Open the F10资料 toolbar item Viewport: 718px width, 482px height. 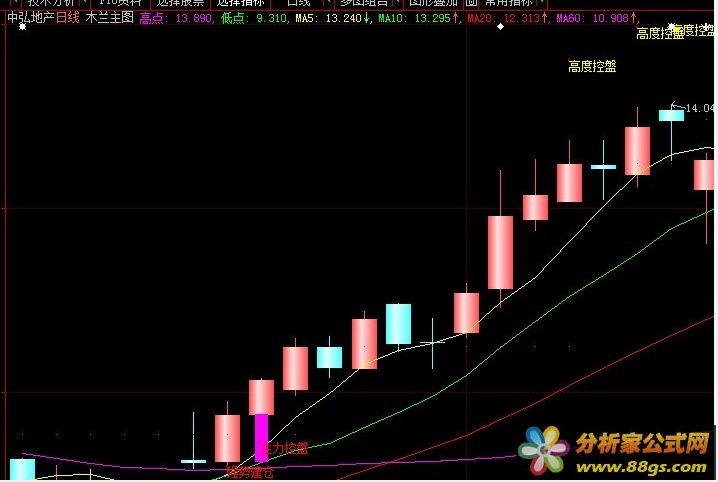pyautogui.click(x=120, y=3)
